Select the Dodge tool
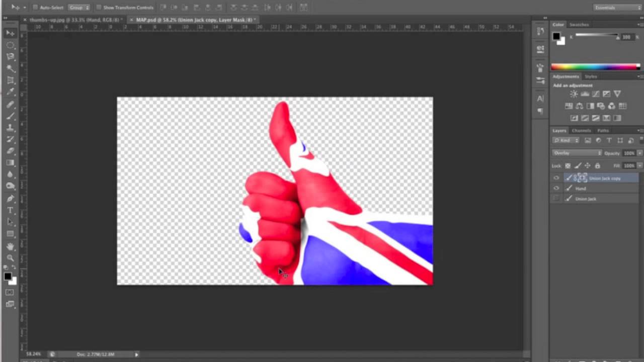 [x=10, y=186]
